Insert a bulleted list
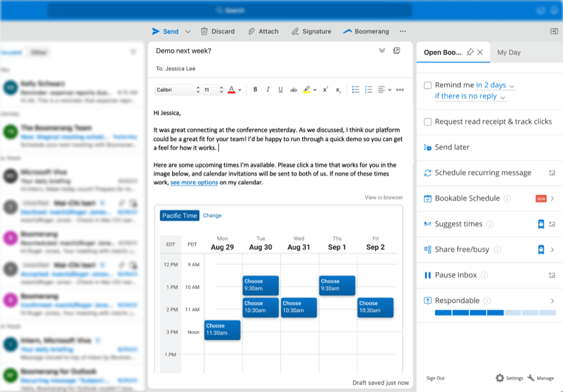The width and height of the screenshot is (563, 392). pyautogui.click(x=355, y=89)
